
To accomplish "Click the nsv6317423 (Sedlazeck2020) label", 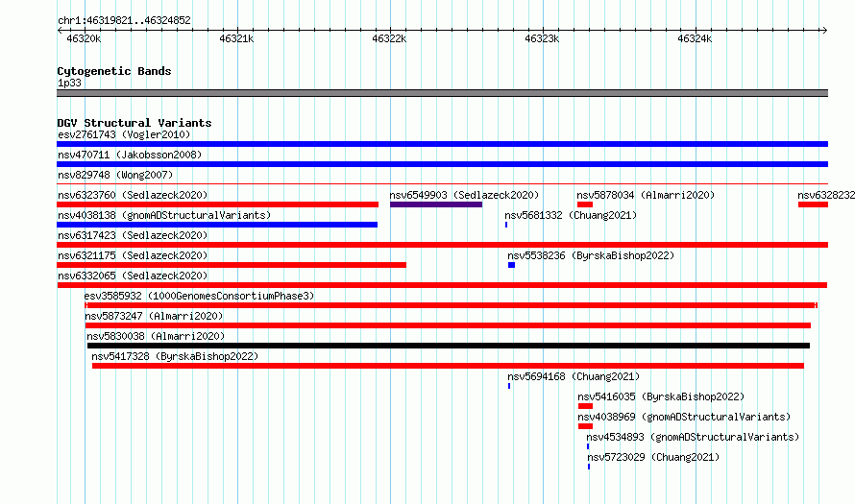I will [x=133, y=235].
